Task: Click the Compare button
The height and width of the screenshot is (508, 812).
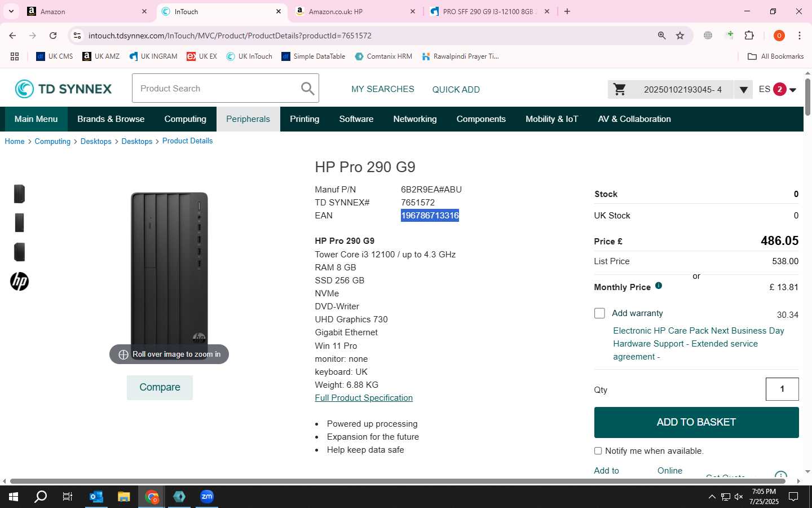Action: click(x=160, y=387)
